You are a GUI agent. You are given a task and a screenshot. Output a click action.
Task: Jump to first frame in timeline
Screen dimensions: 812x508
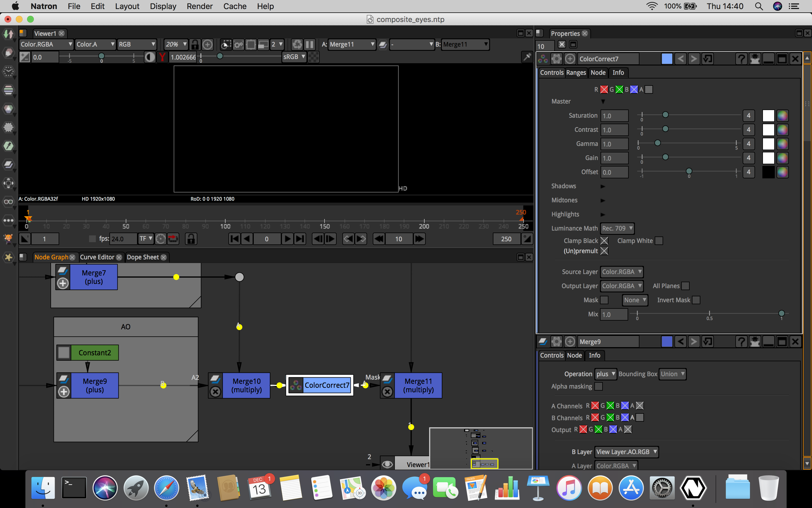point(234,239)
